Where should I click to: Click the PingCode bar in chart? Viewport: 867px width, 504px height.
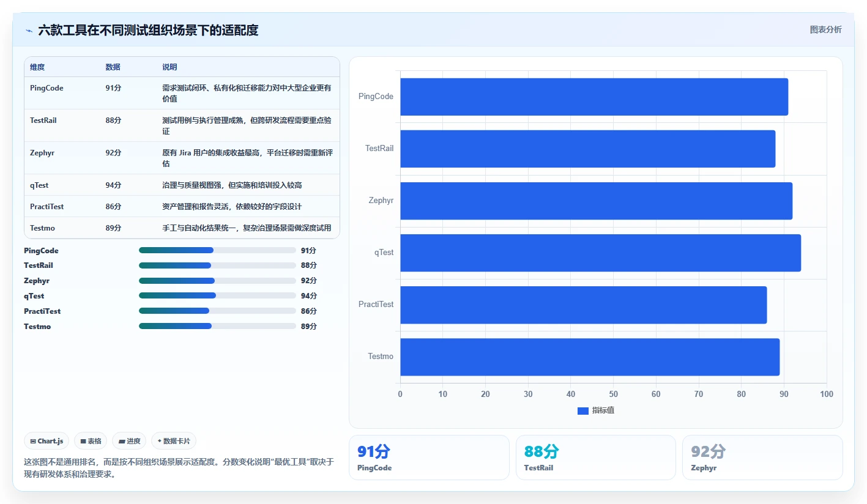click(594, 97)
